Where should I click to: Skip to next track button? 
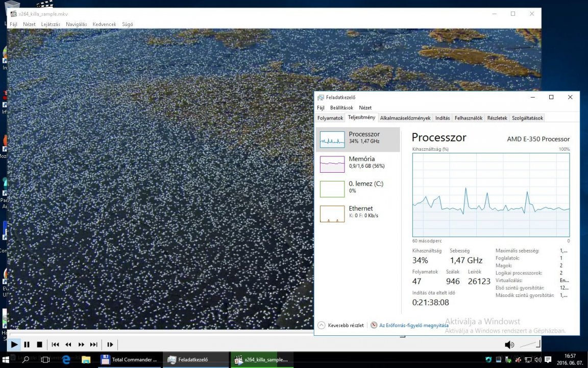94,344
